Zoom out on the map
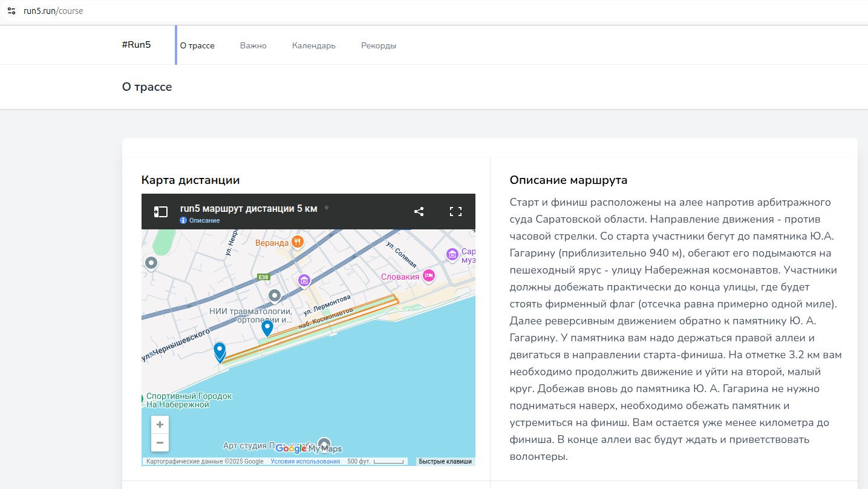 (x=160, y=442)
